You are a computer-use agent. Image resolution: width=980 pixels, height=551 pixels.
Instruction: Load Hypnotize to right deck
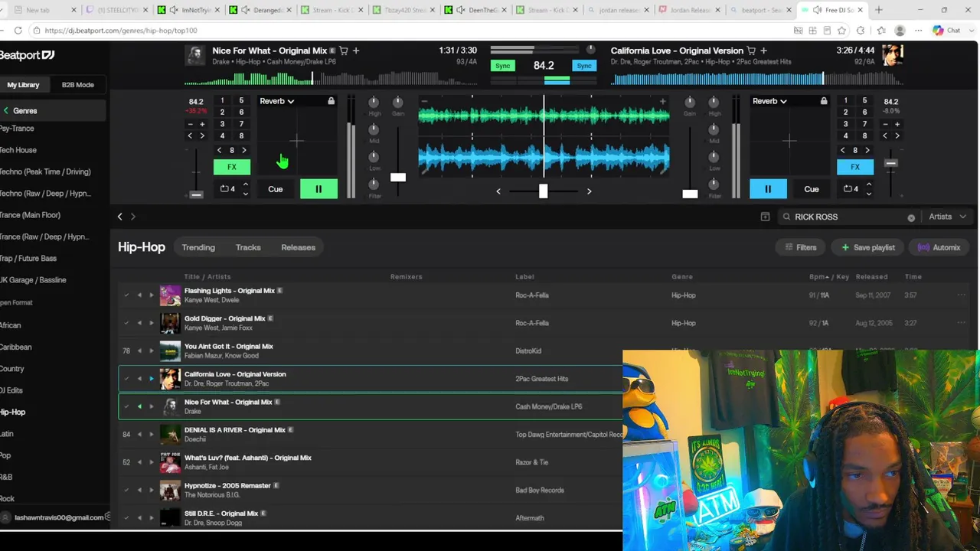(152, 490)
